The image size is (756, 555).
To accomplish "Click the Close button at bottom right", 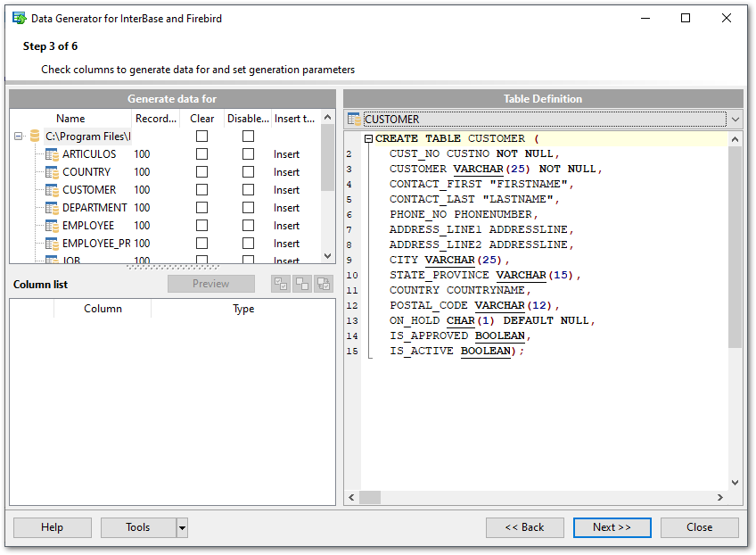I will click(700, 528).
